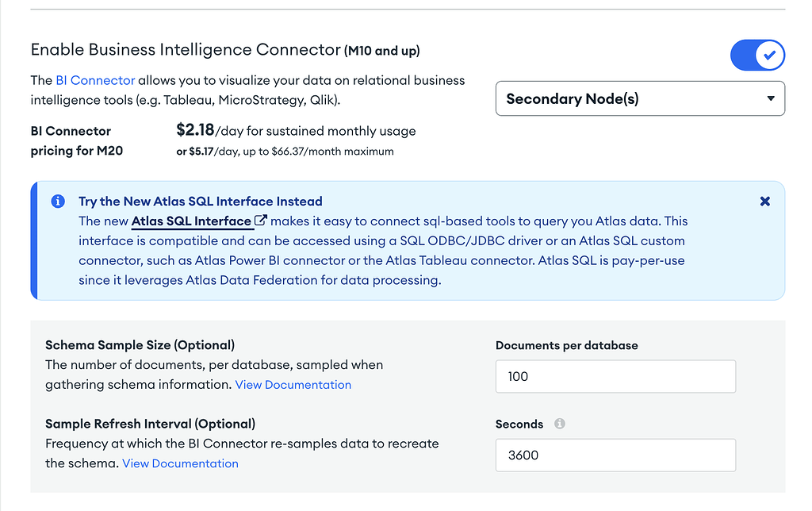
Task: Dismiss the Atlas SQL Interface banner
Action: 764,202
